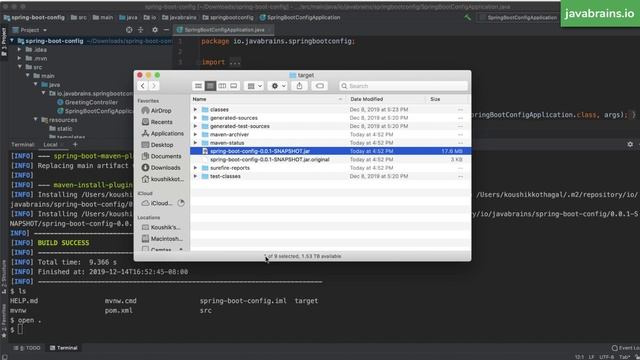Expand the .mvn folder in Project tree
Image resolution: width=640 pixels, height=360 pixels.
[x=19, y=58]
